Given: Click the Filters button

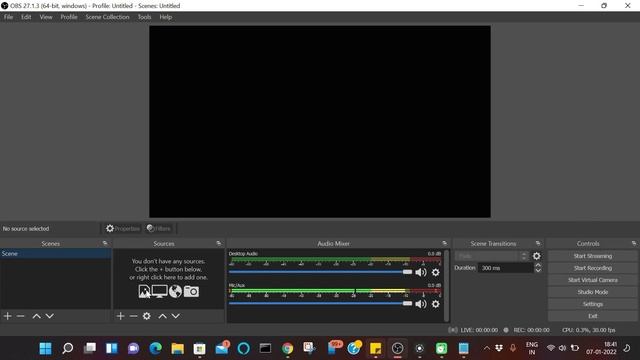Looking at the screenshot, I should [159, 229].
